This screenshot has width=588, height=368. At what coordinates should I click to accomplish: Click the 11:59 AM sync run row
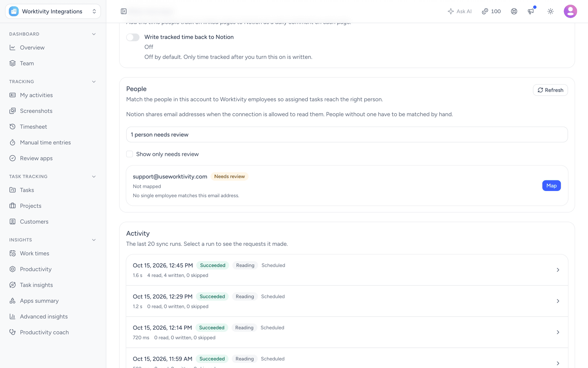347,358
